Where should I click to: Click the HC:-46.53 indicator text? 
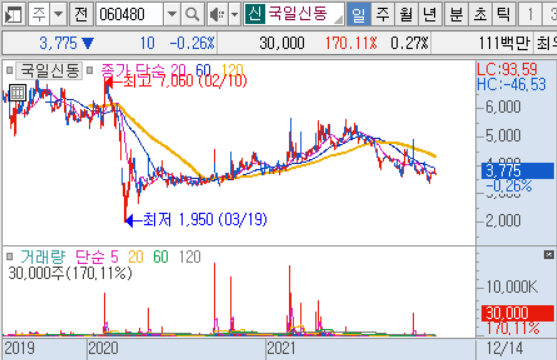[x=512, y=85]
